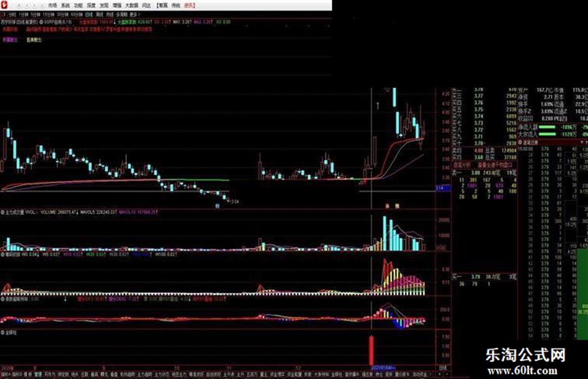
Task: Click the small square icon before 分时
Action: [x=3, y=14]
